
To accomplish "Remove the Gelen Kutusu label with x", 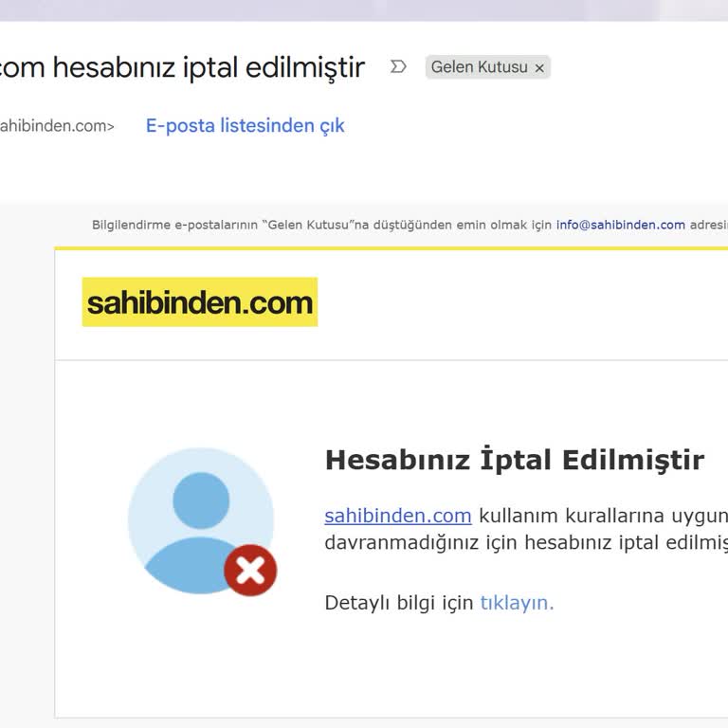I will coord(539,68).
